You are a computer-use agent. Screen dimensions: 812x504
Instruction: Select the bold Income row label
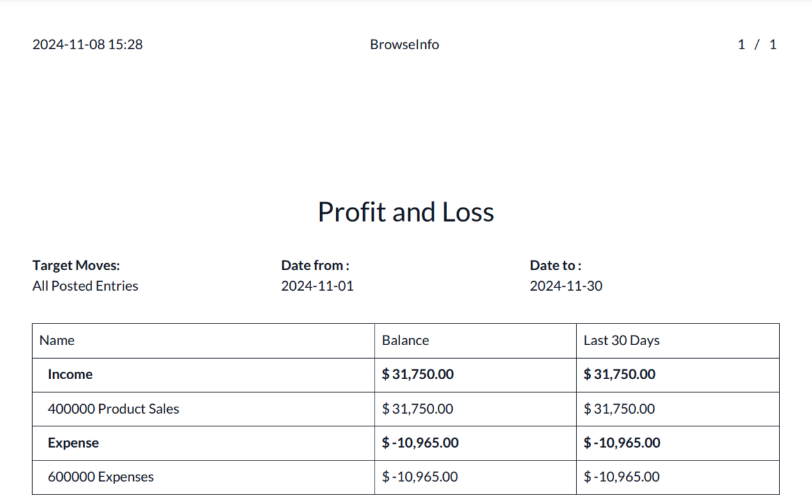(70, 375)
